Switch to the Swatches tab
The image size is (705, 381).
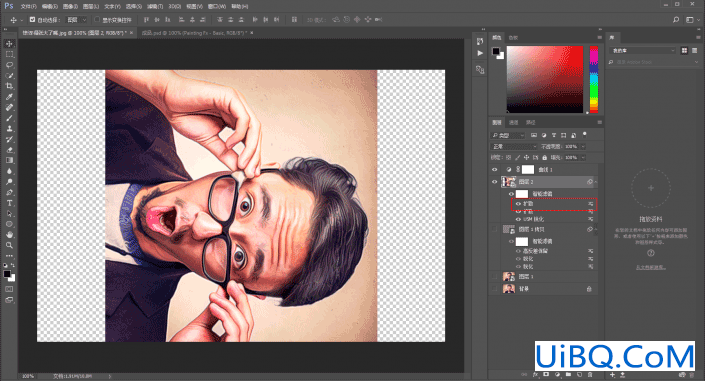513,38
